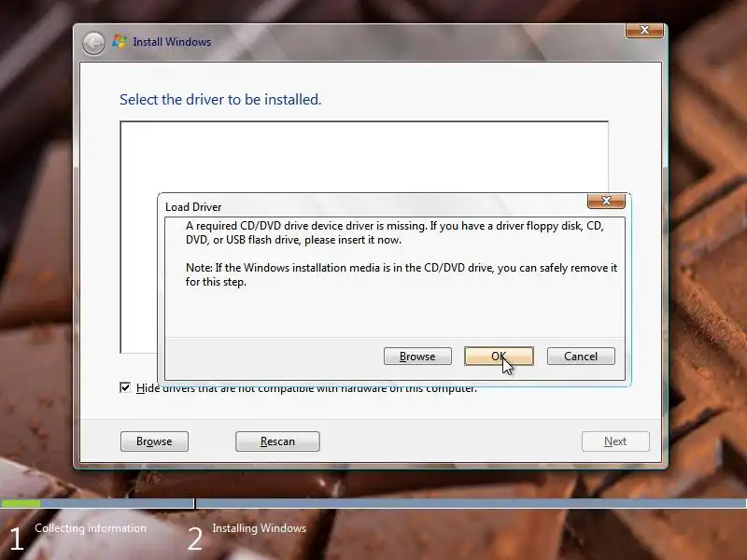Click the 'Load Driver' dialog title
The width and height of the screenshot is (747, 560).
(x=193, y=207)
